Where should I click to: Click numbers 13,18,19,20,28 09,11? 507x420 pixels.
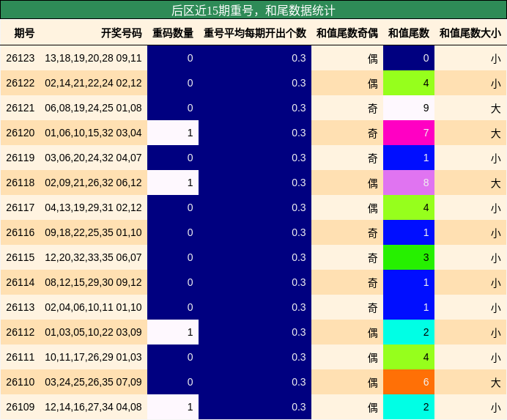(x=93, y=58)
